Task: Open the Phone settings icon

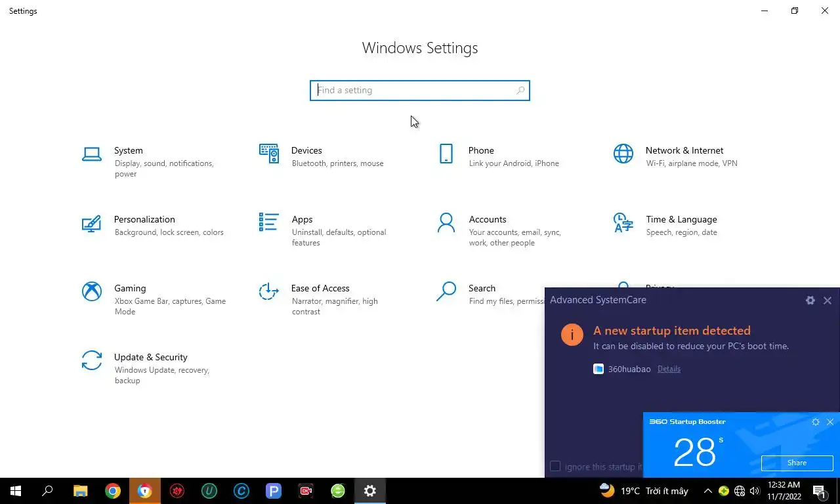Action: click(x=446, y=154)
